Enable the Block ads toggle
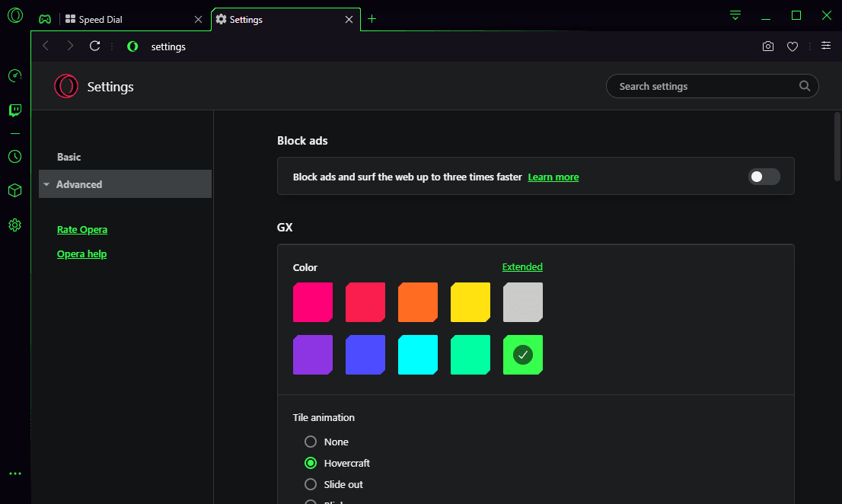Image resolution: width=842 pixels, height=504 pixels. pyautogui.click(x=764, y=177)
